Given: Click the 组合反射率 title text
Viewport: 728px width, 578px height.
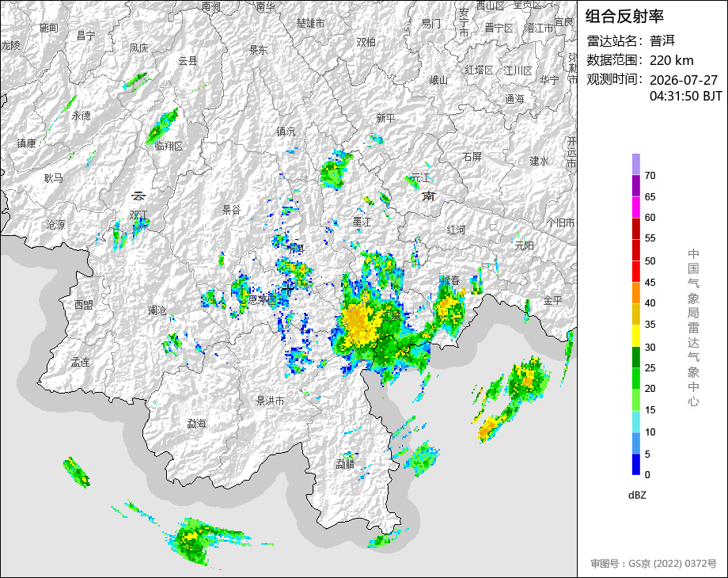Looking at the screenshot, I should click(x=624, y=17).
